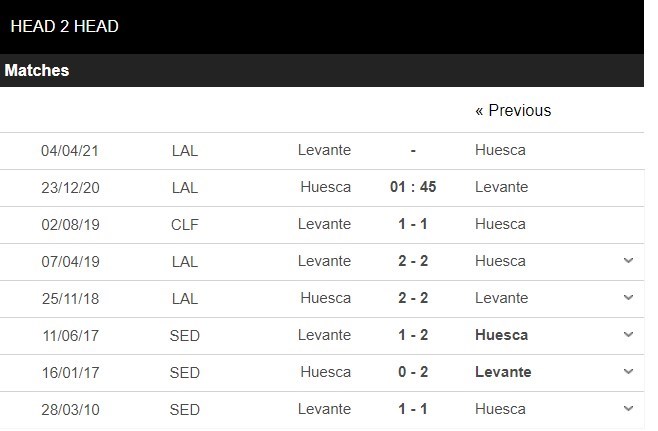
Task: Open Levante home team in 04/04/21 row
Action: 324,150
